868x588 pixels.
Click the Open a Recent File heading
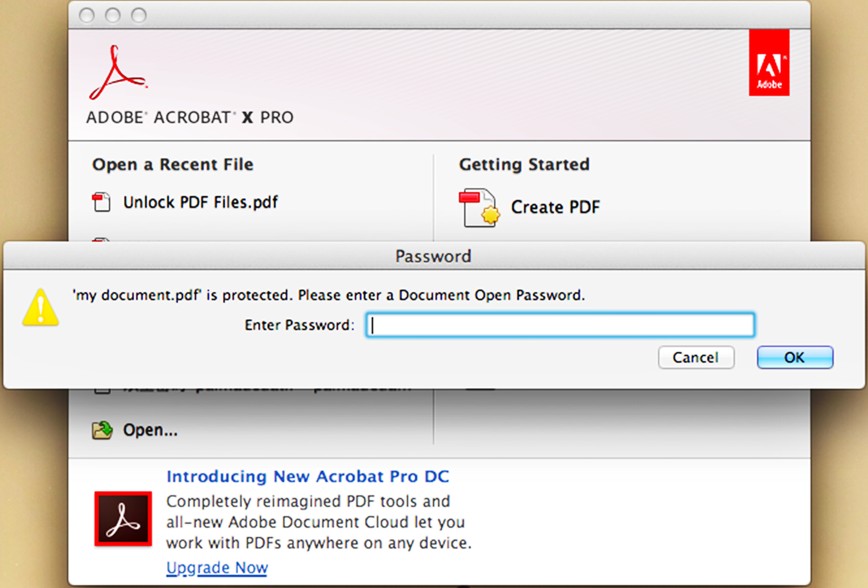tap(172, 165)
